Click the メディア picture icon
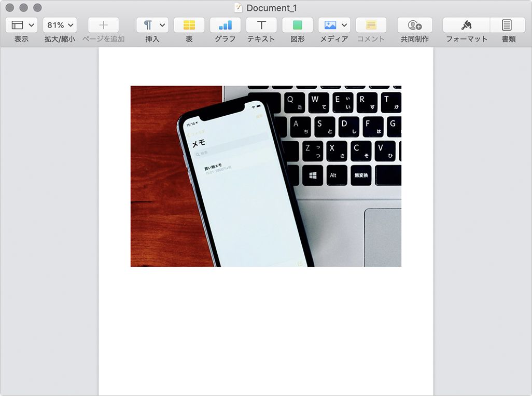This screenshot has height=396, width=532. pyautogui.click(x=330, y=25)
